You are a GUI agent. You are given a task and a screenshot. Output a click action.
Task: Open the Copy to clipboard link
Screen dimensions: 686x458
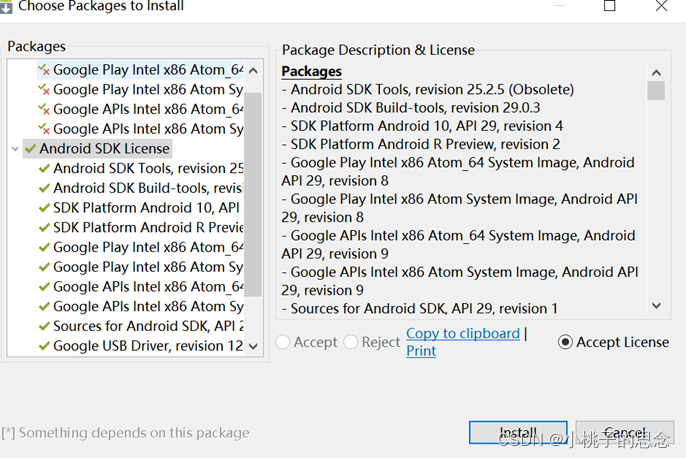coord(463,333)
